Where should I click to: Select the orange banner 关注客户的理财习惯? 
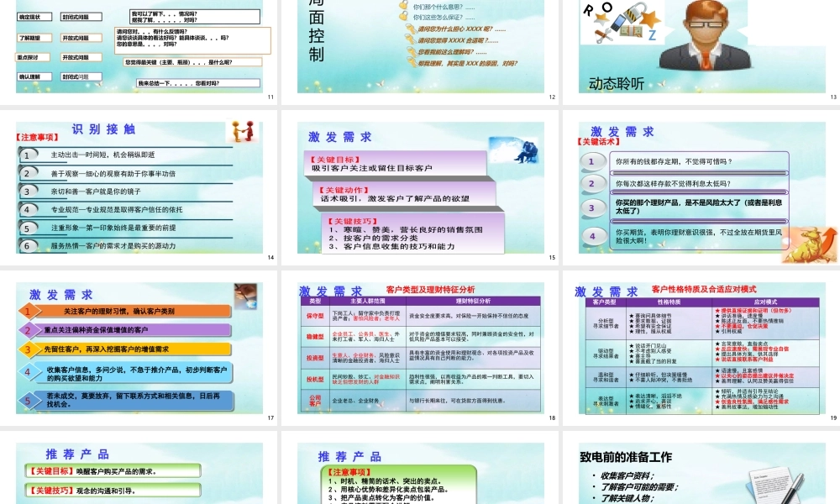(x=126, y=312)
